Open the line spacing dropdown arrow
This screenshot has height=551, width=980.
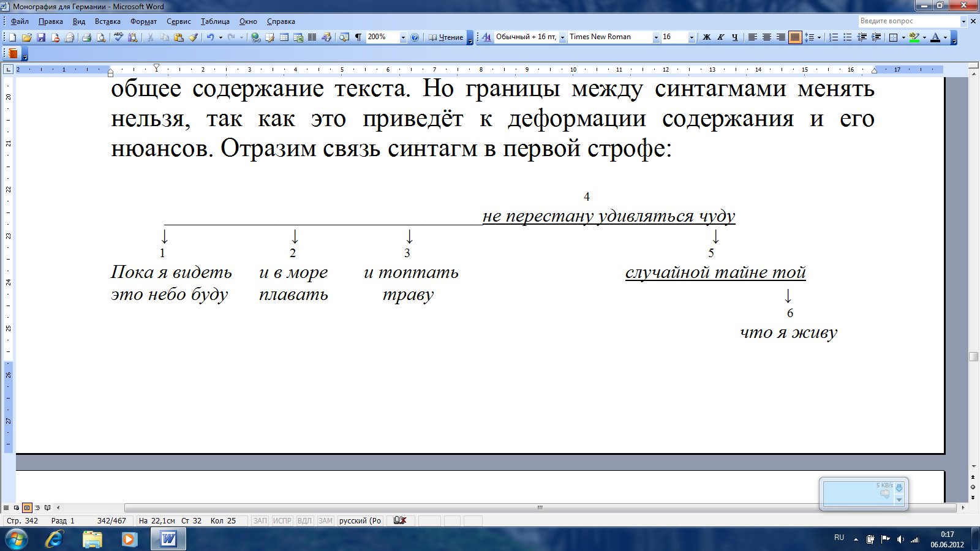(819, 37)
